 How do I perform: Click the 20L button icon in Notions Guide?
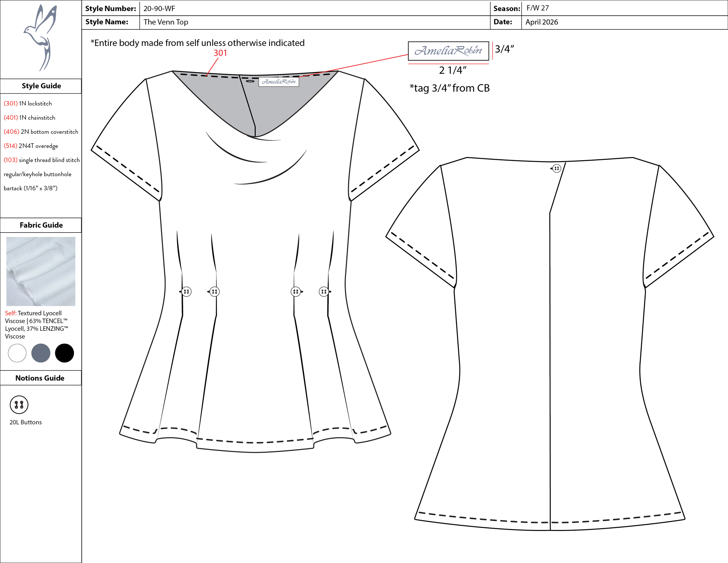pyautogui.click(x=19, y=404)
